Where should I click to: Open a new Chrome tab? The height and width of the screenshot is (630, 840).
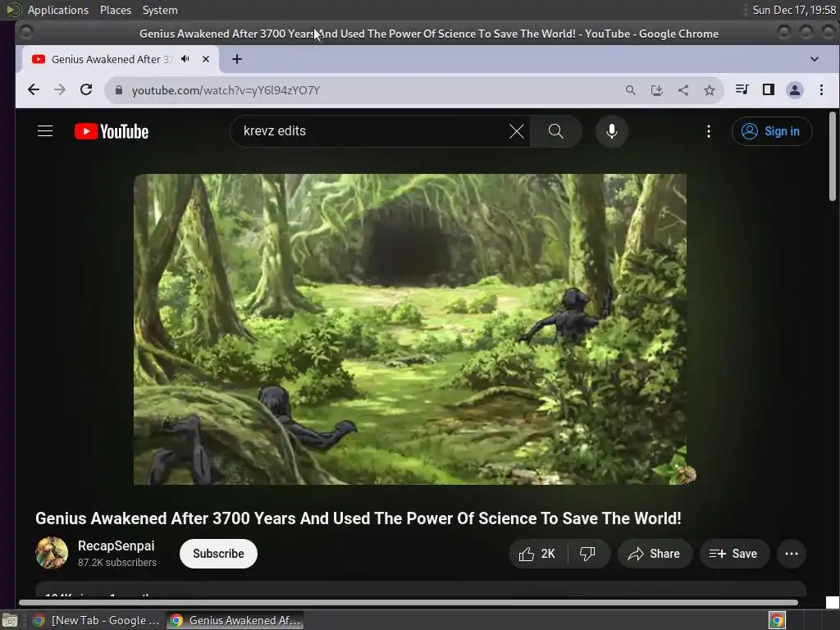tap(237, 59)
